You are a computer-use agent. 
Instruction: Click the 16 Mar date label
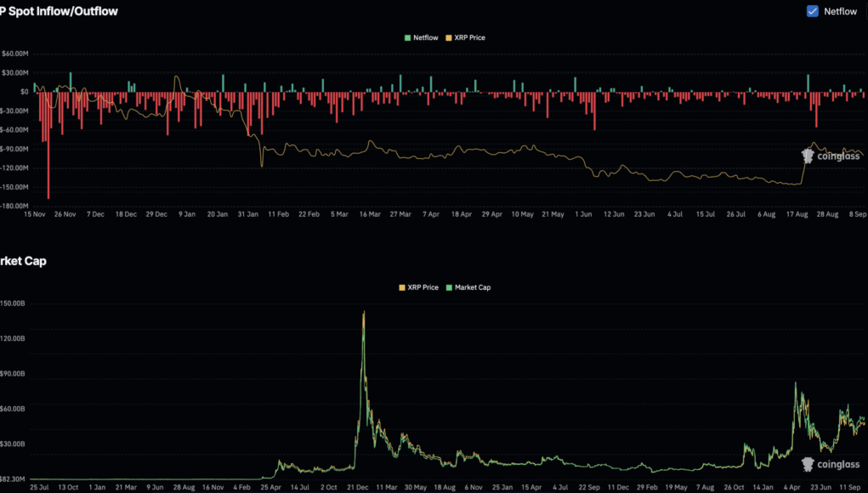pyautogui.click(x=370, y=214)
